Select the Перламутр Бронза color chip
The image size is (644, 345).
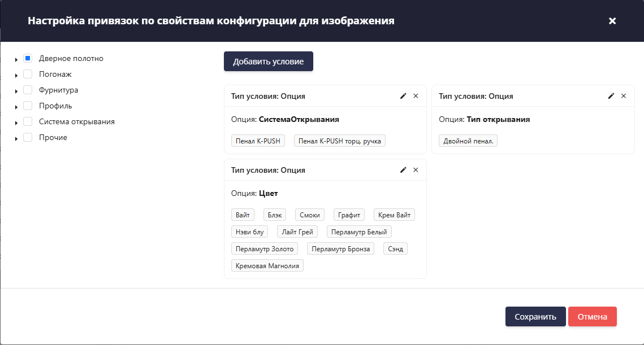[340, 248]
